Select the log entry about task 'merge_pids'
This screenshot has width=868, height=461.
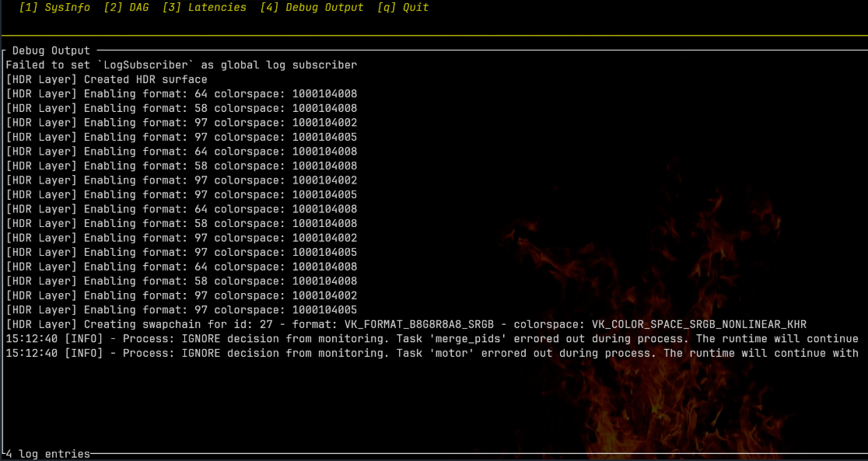coord(432,339)
